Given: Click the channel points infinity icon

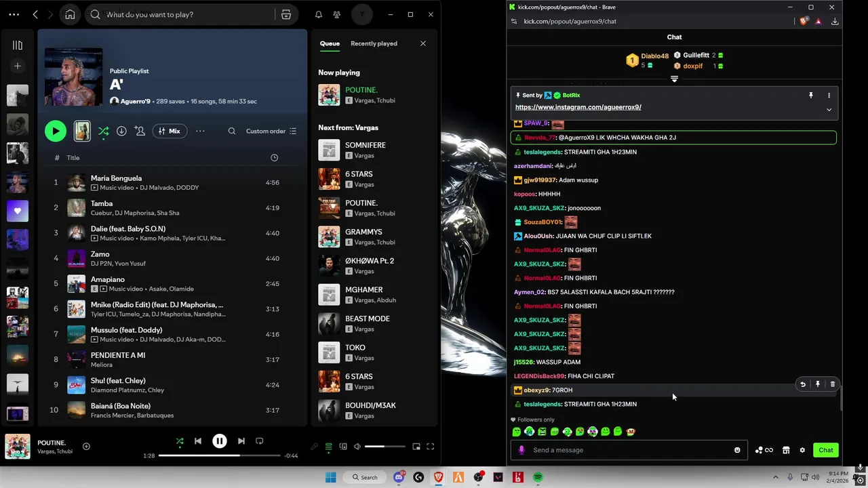Looking at the screenshot, I should [x=764, y=450].
